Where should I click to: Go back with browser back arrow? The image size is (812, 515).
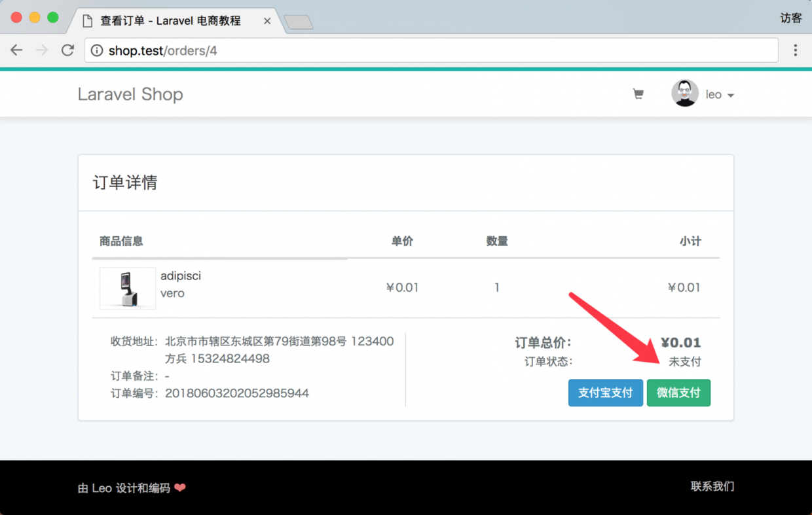tap(16, 50)
